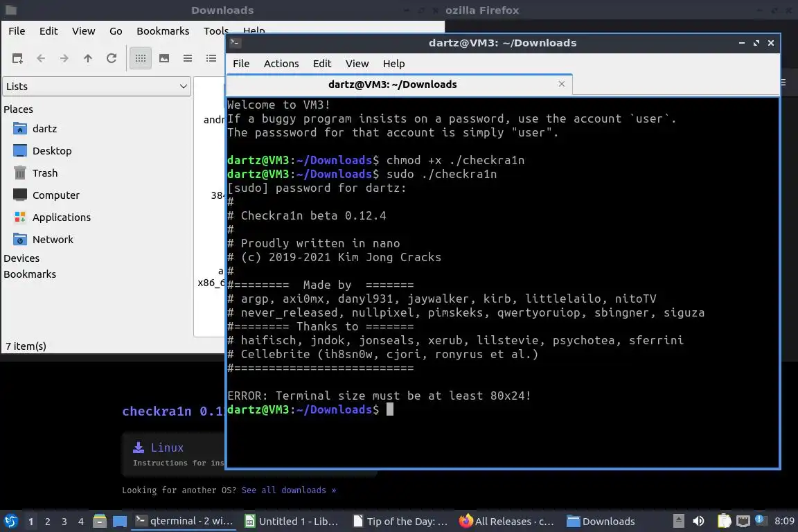Screen dimensions: 798x532
Task: Click update notifier tray icon
Action: pyautogui.click(x=760, y=520)
